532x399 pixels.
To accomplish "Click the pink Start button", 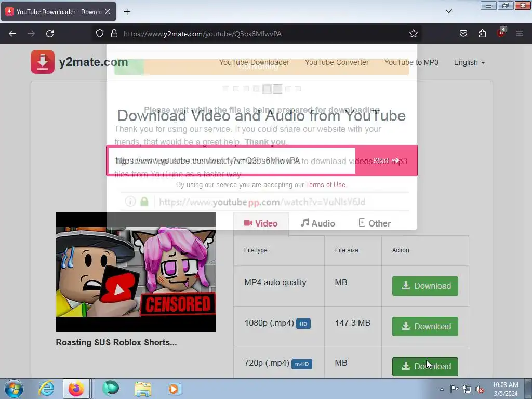I will [386, 161].
